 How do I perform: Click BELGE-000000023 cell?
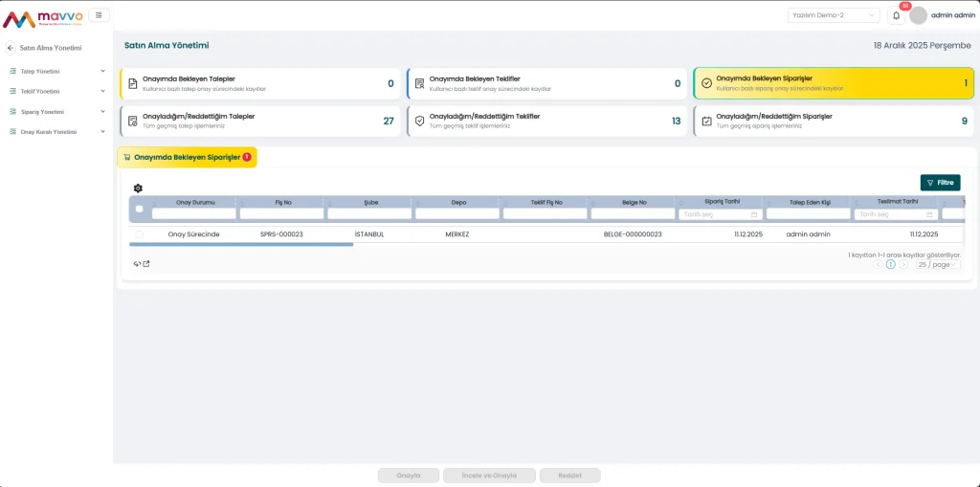click(x=633, y=234)
